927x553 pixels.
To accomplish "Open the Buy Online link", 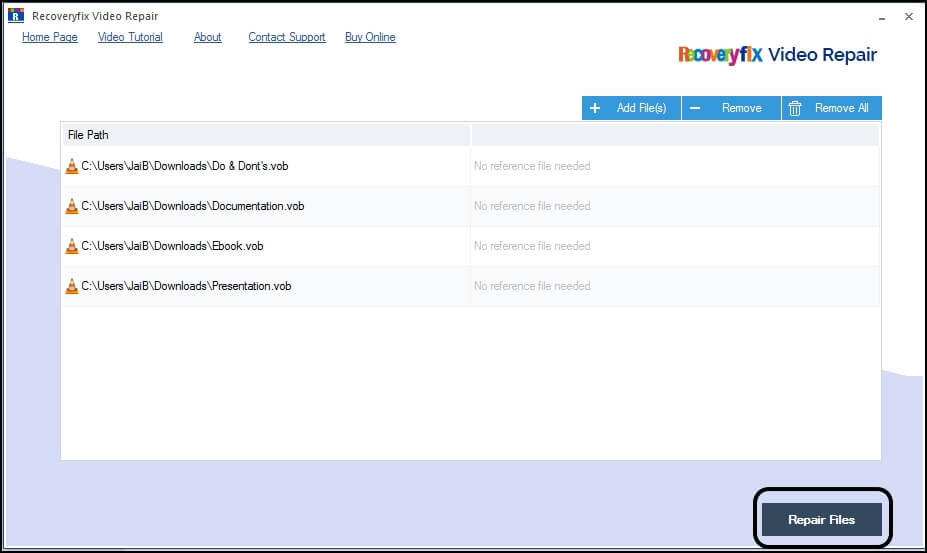I will pyautogui.click(x=370, y=37).
